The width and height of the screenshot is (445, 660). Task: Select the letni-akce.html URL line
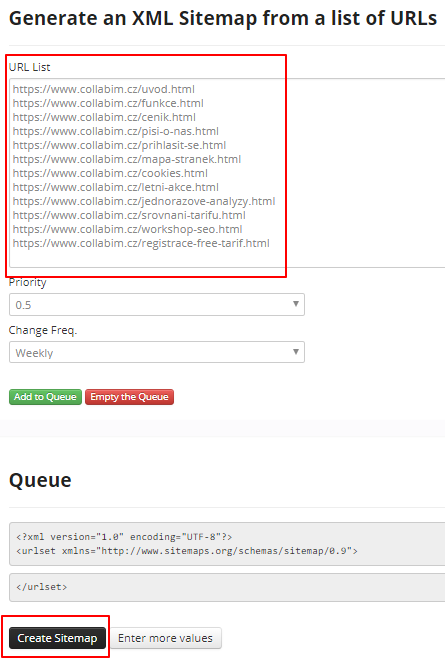(x=116, y=187)
